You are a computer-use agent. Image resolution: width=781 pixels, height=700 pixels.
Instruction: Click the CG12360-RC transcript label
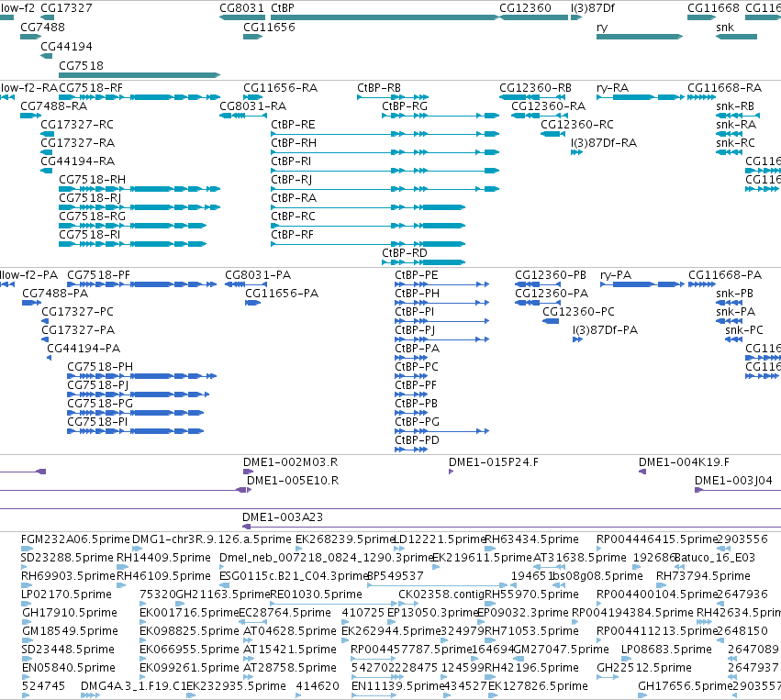[x=577, y=125]
